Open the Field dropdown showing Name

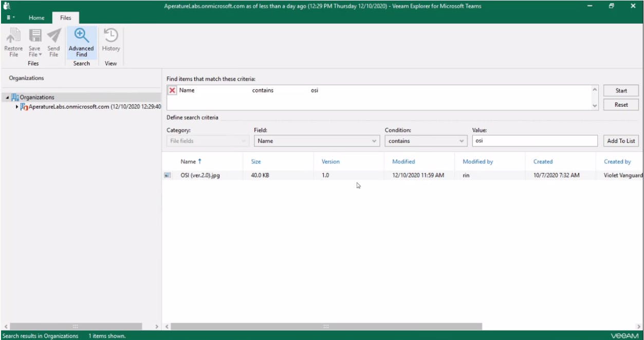pos(317,141)
